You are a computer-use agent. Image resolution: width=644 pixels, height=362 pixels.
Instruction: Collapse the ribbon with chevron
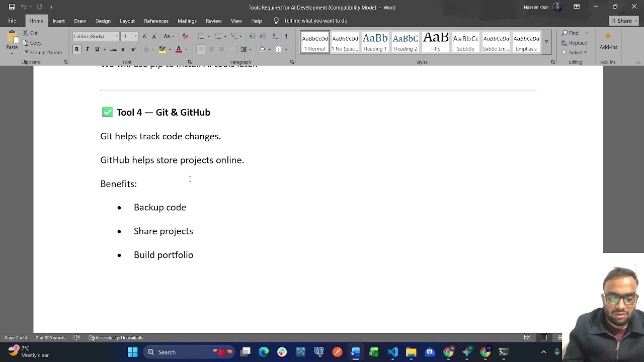638,62
